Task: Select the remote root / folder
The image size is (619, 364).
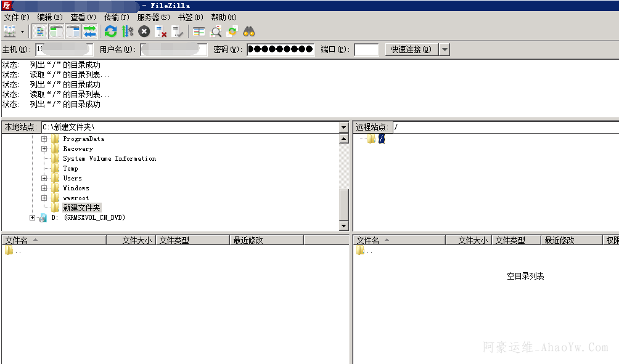Action: coord(382,139)
